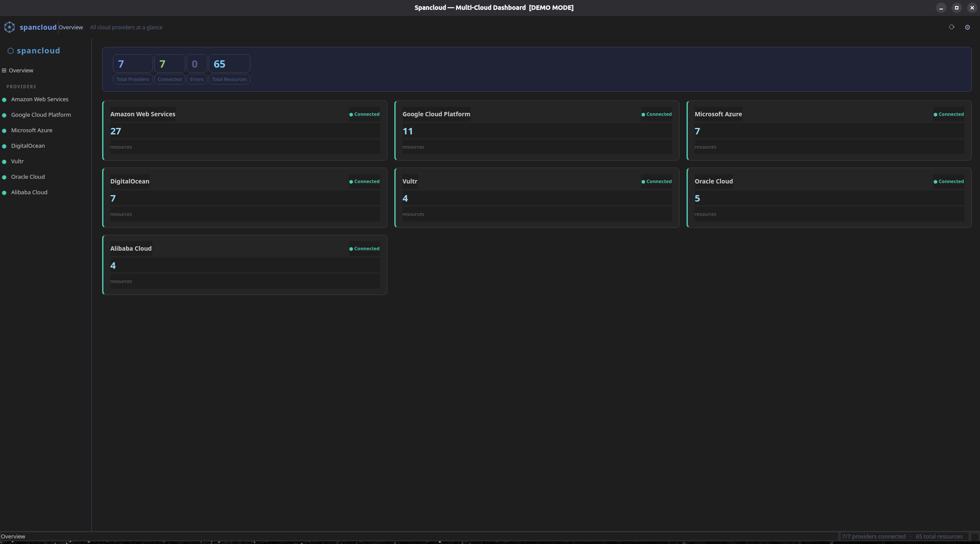Image resolution: width=980 pixels, height=544 pixels.
Task: Select Vultr in the sidebar
Action: point(17,161)
